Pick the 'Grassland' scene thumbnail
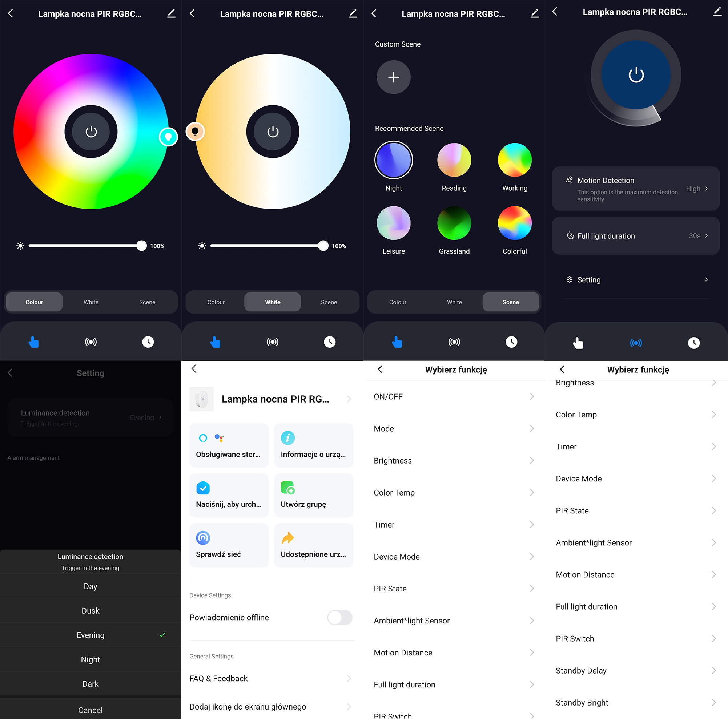 click(454, 223)
